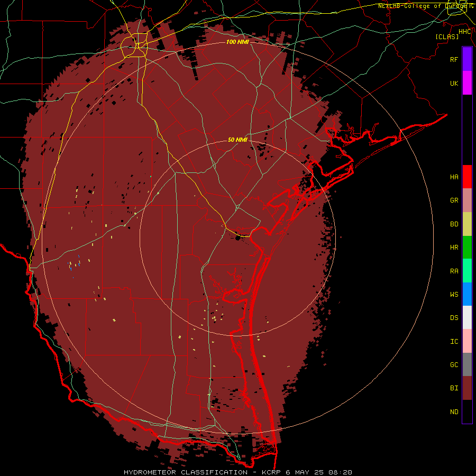Click the [CLAS] unit label
476x476 pixels.
click(x=447, y=36)
